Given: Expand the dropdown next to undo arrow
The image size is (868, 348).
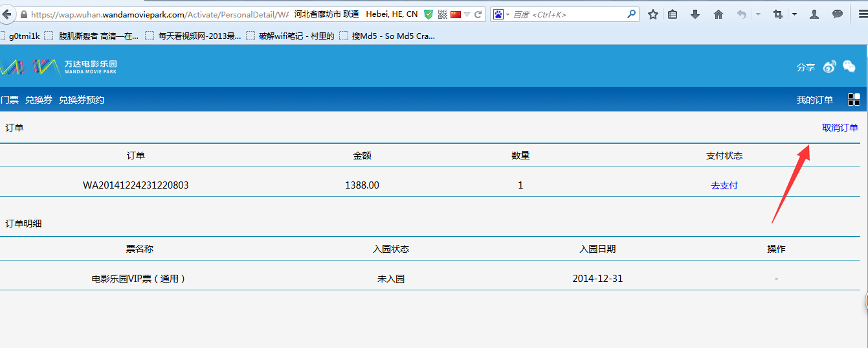Looking at the screenshot, I should [758, 14].
